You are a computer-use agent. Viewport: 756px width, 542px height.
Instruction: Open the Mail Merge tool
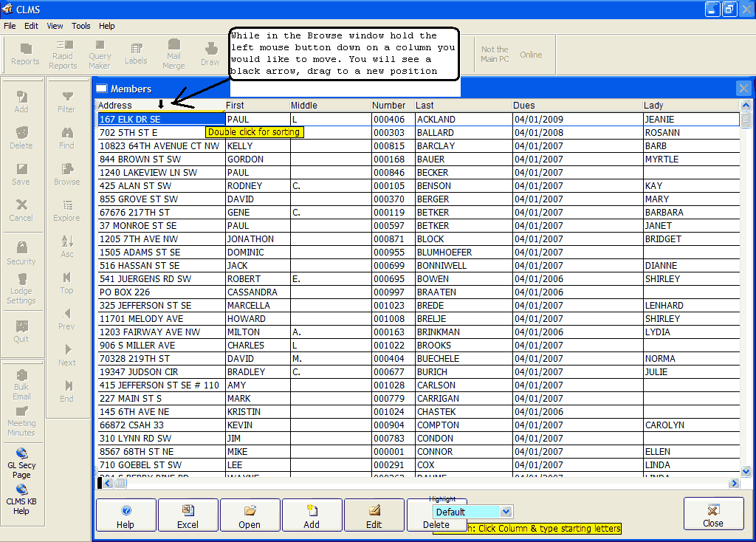pos(173,55)
